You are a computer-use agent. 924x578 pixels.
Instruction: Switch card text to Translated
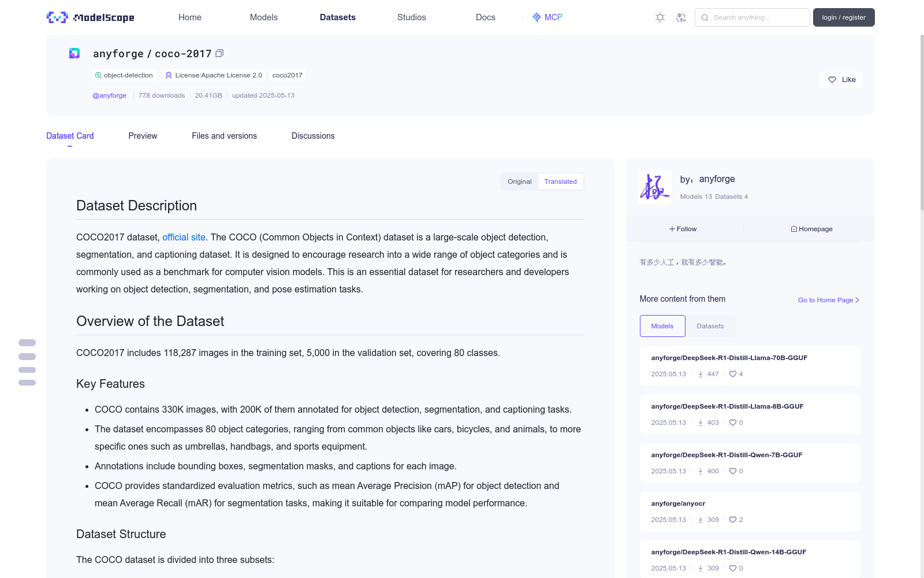pos(560,181)
